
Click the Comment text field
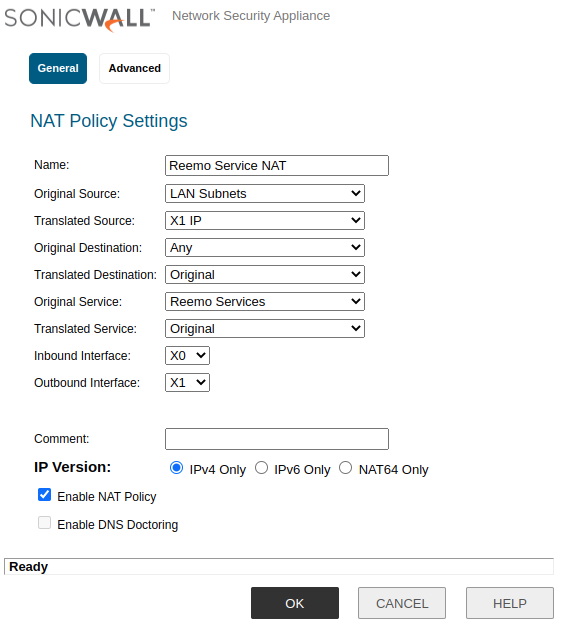[x=277, y=439]
